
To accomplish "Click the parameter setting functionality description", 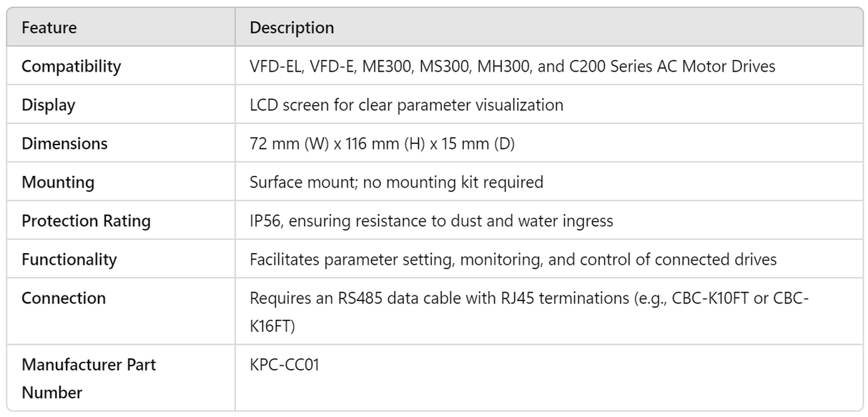I will [513, 260].
